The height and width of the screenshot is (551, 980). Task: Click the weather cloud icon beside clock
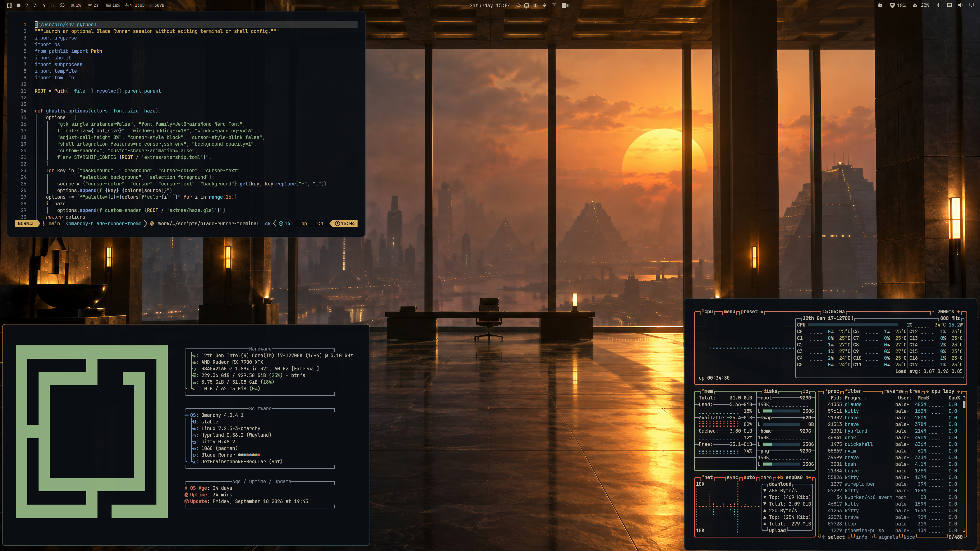tap(518, 5)
